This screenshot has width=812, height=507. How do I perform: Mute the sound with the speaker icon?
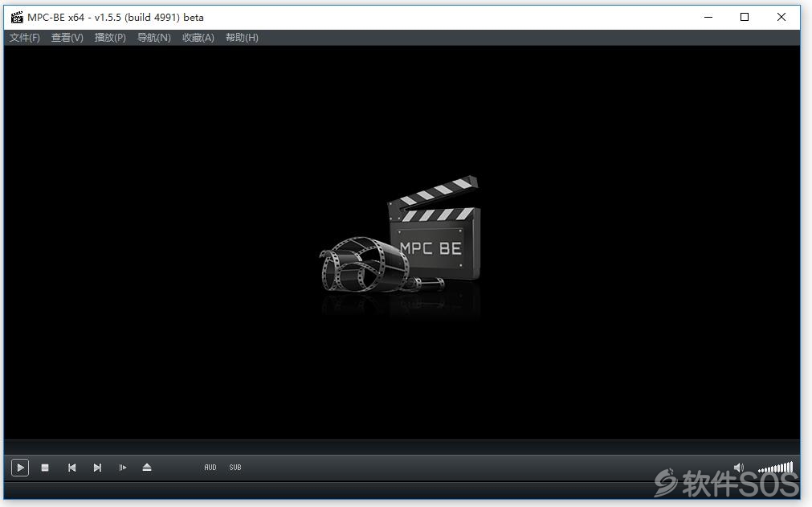tap(739, 468)
